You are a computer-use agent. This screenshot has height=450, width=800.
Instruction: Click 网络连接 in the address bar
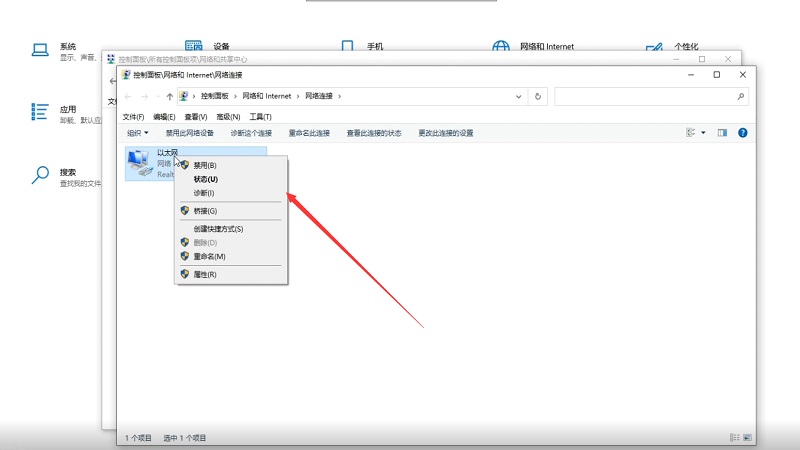pyautogui.click(x=319, y=96)
